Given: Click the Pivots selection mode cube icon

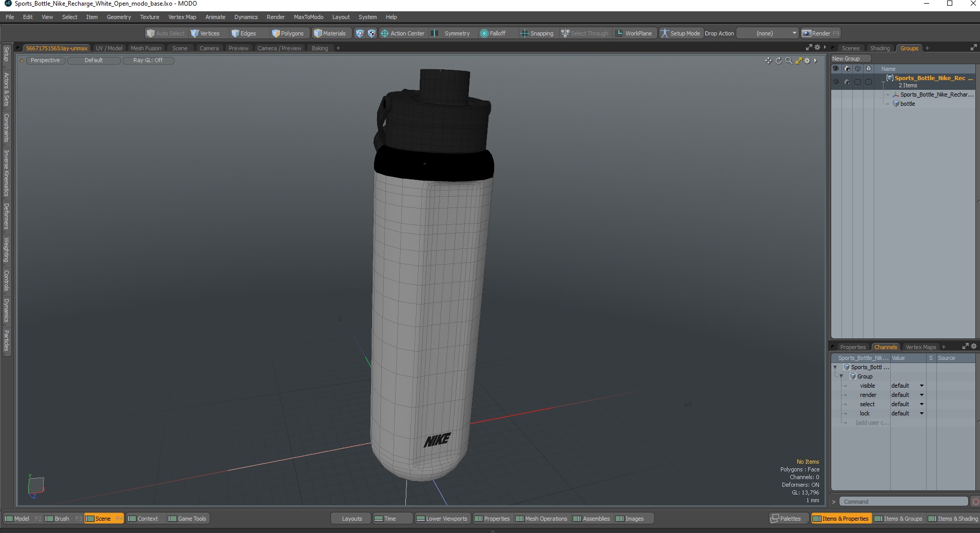Looking at the screenshot, I should 371,33.
